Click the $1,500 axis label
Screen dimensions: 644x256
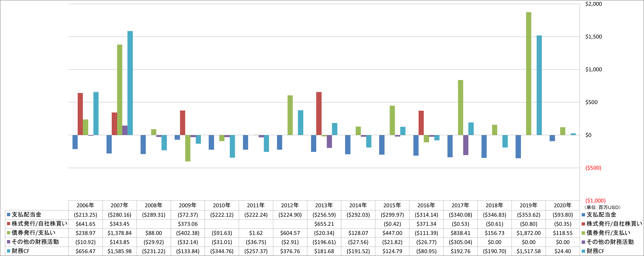[593, 36]
